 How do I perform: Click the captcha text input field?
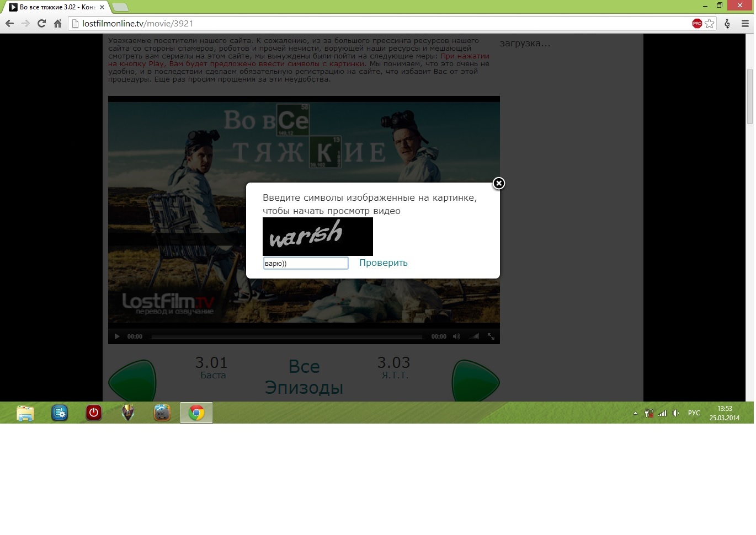(x=306, y=264)
